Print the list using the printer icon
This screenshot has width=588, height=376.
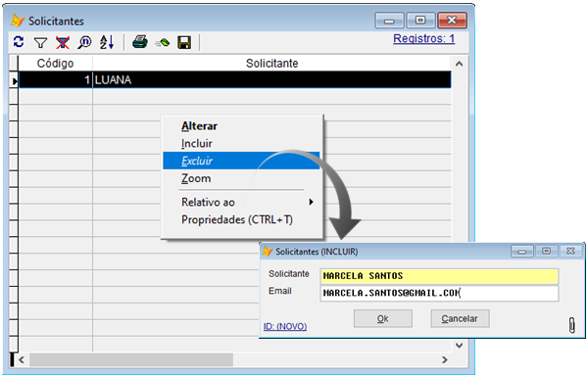coord(140,42)
